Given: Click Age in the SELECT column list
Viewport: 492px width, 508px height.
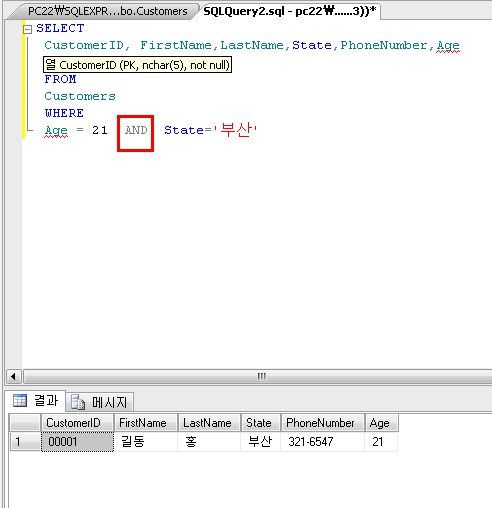Looking at the screenshot, I should 448,46.
